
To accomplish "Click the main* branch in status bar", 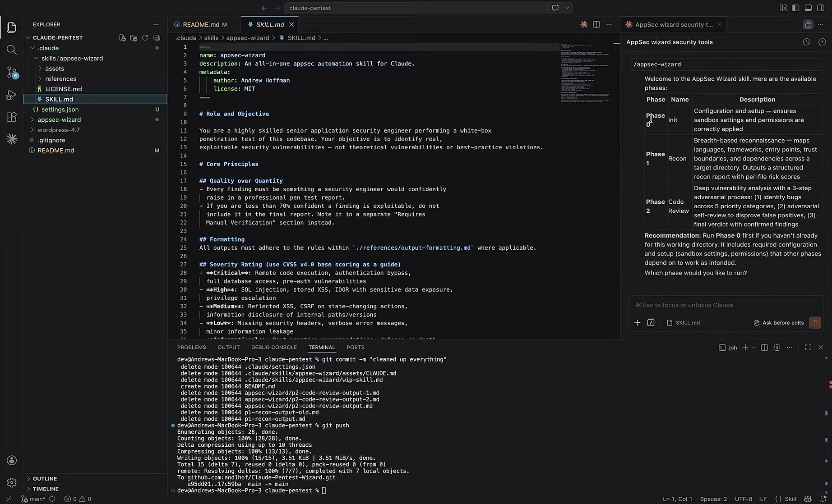I will click(33, 499).
